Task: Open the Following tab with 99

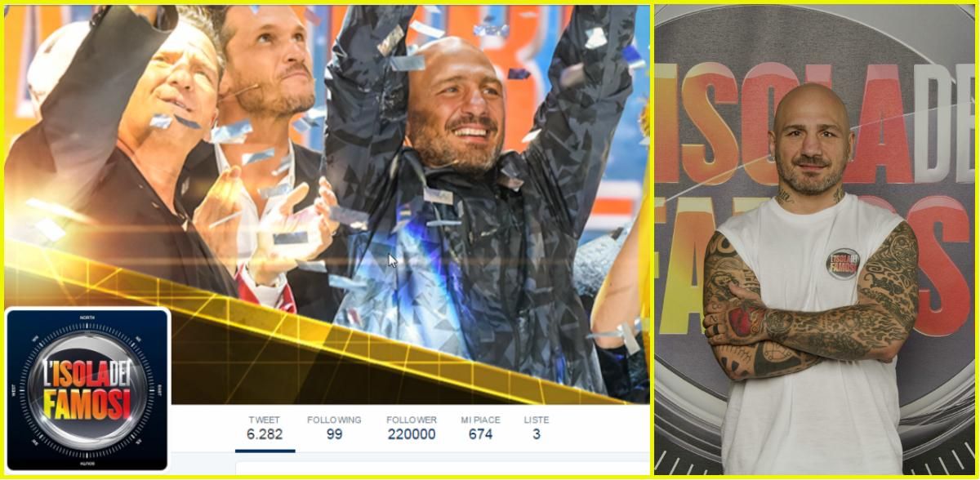Action: pyautogui.click(x=334, y=428)
